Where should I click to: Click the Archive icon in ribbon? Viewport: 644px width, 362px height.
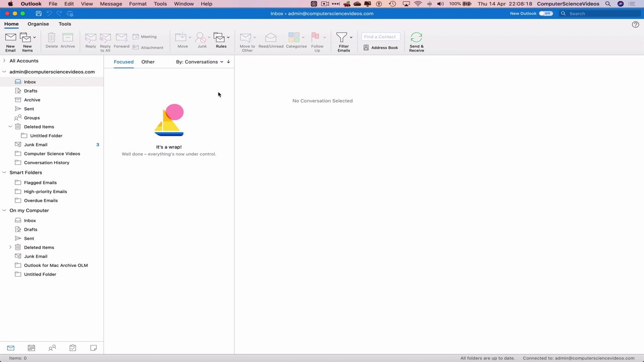pyautogui.click(x=67, y=38)
